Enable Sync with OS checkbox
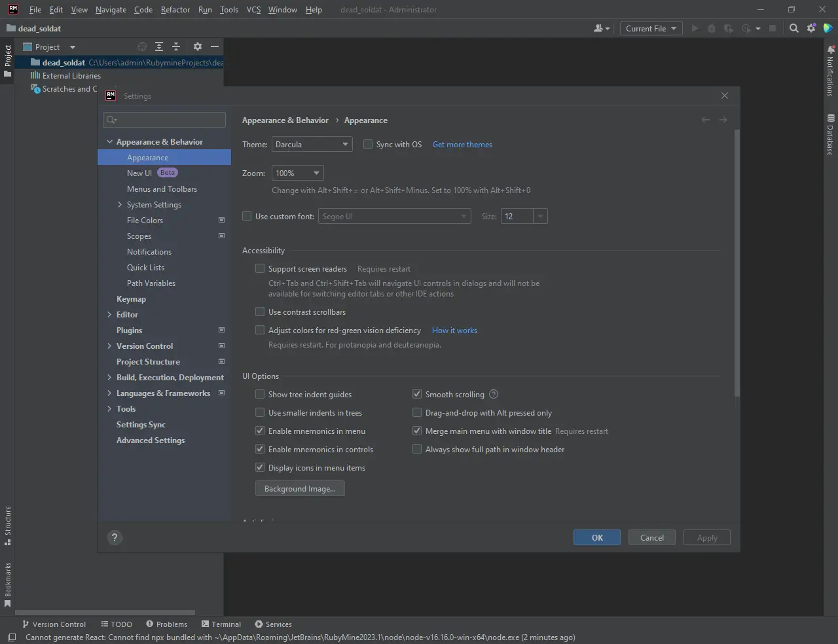Image resolution: width=838 pixels, height=644 pixels. click(x=368, y=145)
